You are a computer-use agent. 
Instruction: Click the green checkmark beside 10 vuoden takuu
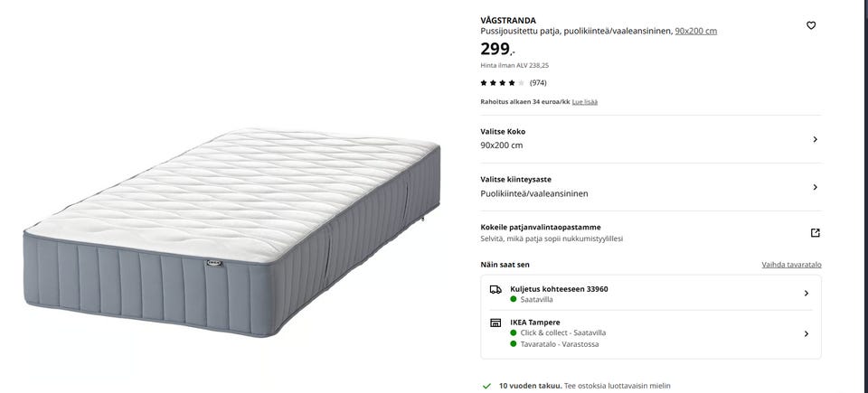pos(487,386)
